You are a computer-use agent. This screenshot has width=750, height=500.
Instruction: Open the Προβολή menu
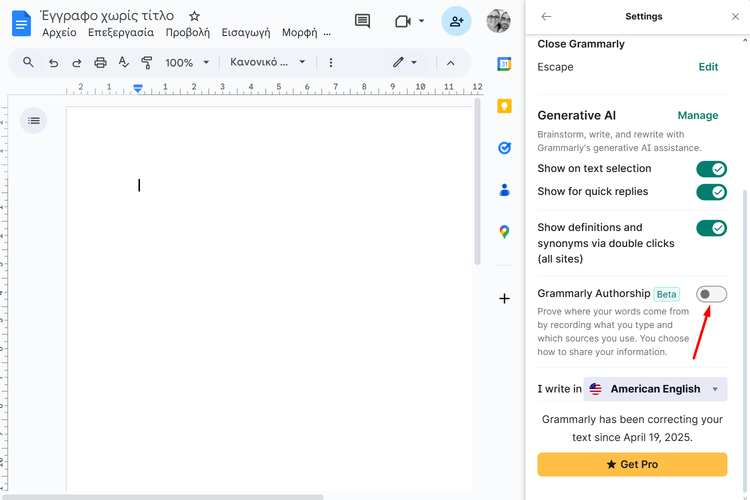pos(188,33)
